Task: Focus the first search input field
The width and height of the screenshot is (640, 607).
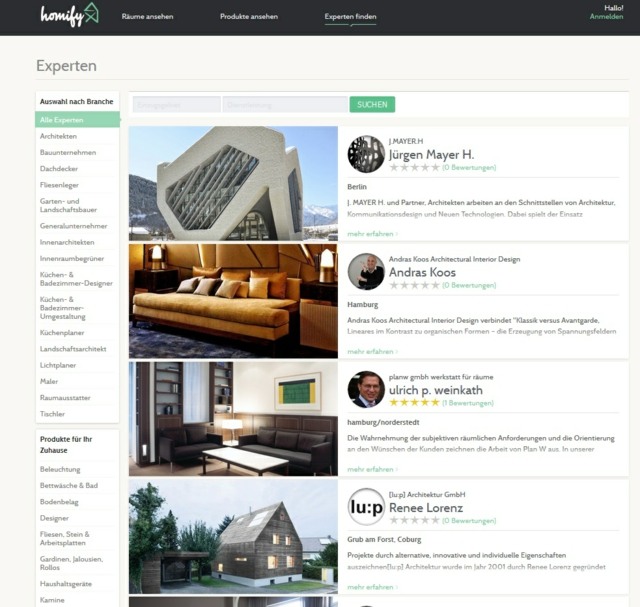Action: [x=176, y=105]
